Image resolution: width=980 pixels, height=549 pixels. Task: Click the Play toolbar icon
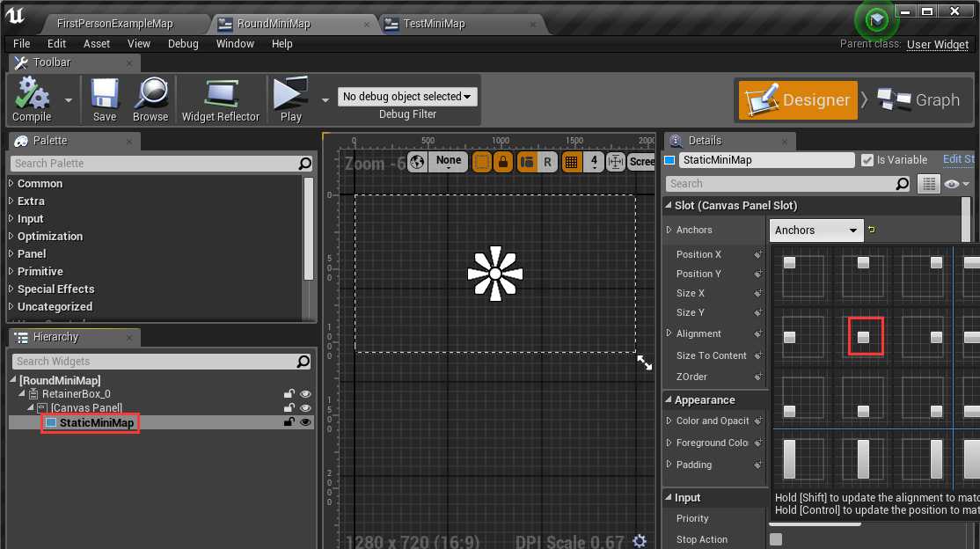pyautogui.click(x=290, y=99)
